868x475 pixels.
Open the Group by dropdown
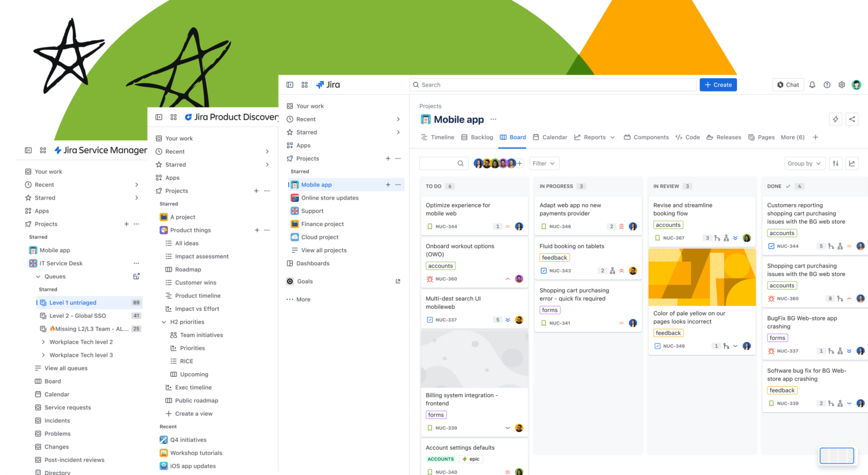[805, 163]
